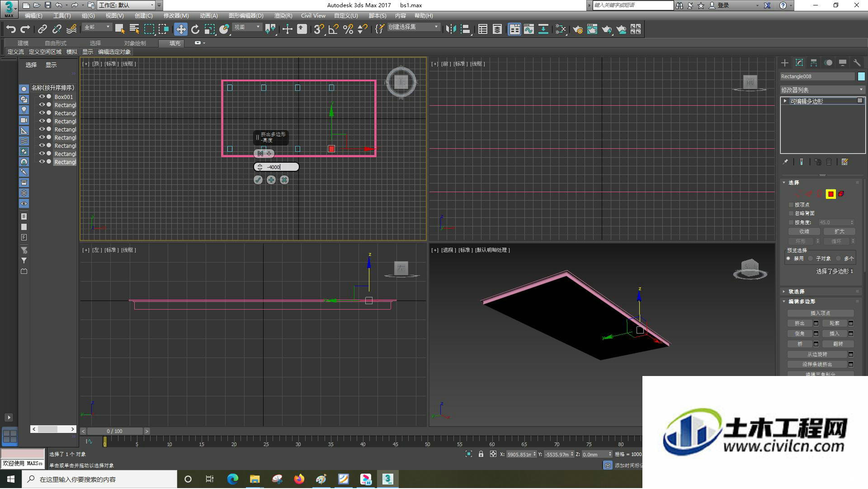Enable the 忽略背面 checkbox
This screenshot has height=489, width=868.
coord(791,213)
